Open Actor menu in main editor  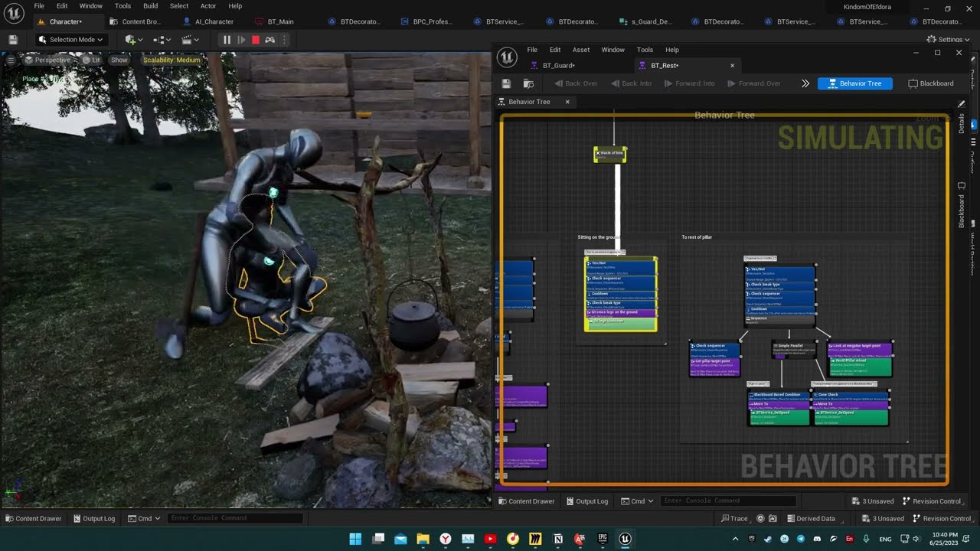[x=208, y=6]
